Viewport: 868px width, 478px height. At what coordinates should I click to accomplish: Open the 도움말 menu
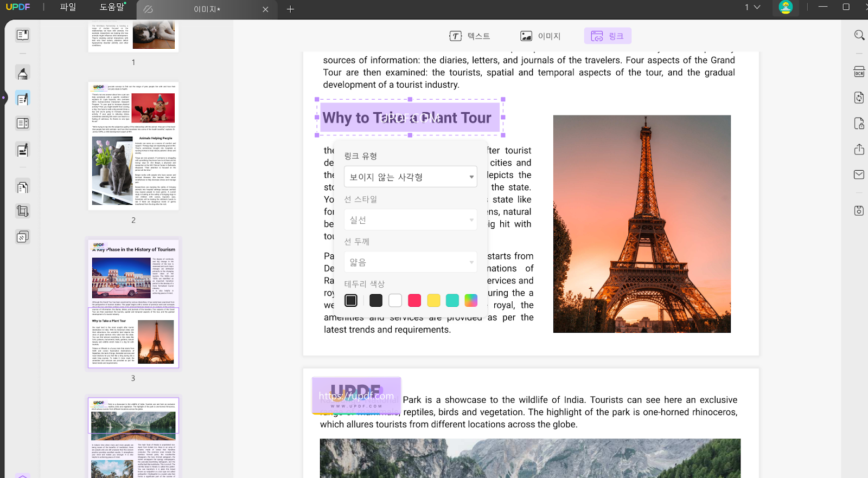pyautogui.click(x=112, y=8)
